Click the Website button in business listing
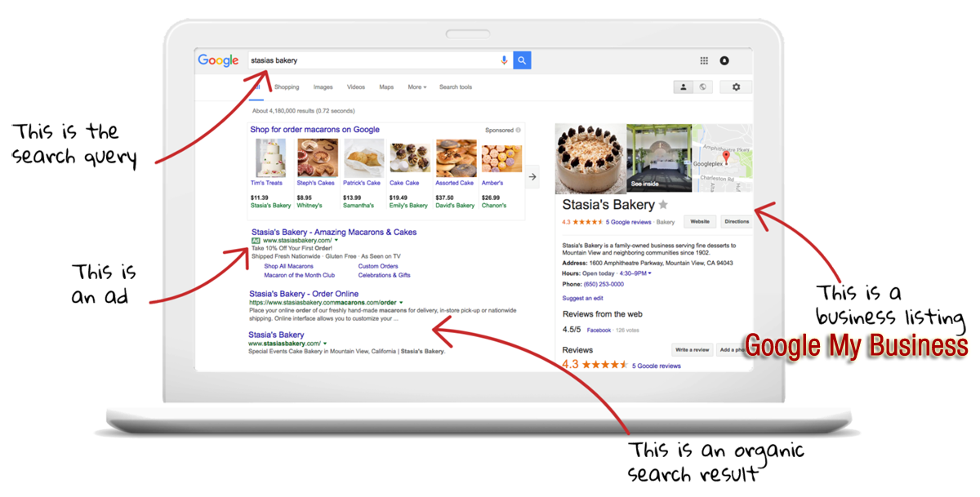 (x=700, y=221)
